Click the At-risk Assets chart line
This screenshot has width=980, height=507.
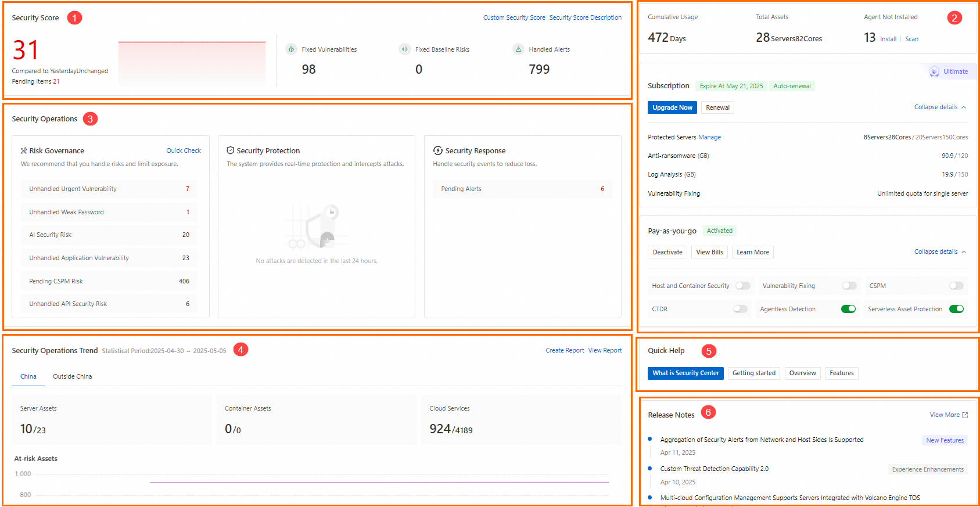pyautogui.click(x=379, y=482)
